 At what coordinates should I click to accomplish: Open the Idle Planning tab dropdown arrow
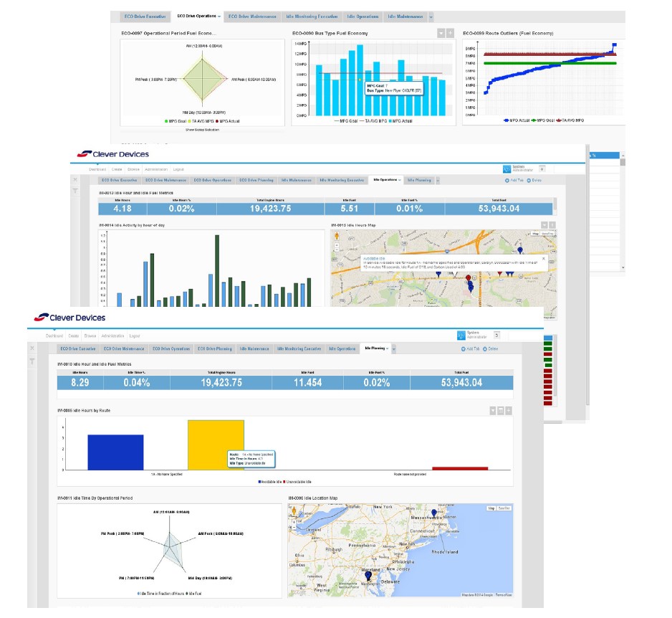(x=386, y=348)
